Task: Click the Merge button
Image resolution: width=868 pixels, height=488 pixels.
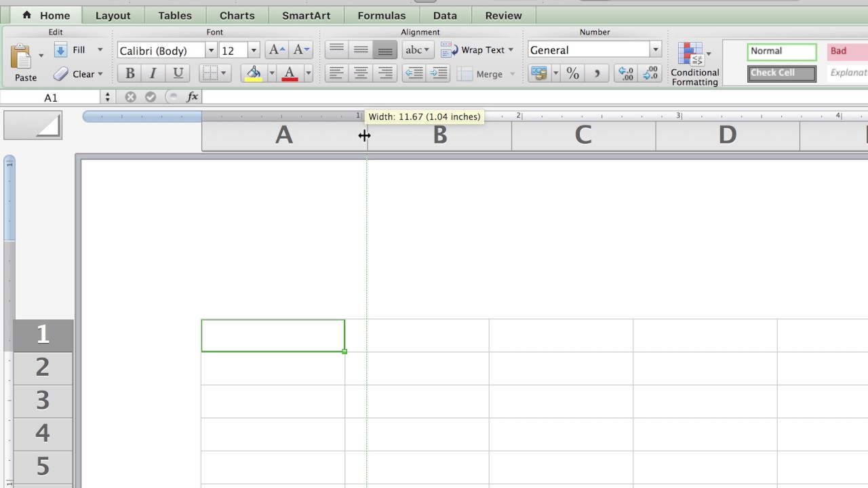Action: click(480, 74)
